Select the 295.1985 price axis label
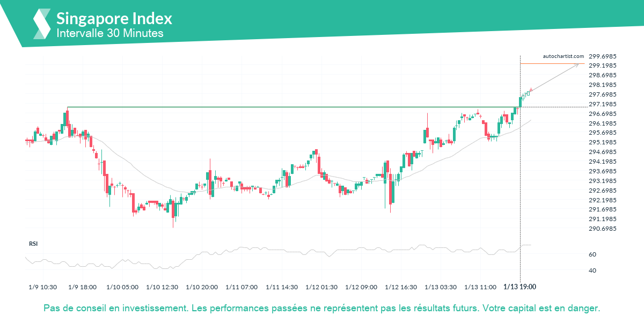Image resolution: width=644 pixels, height=322 pixels. coord(602,142)
